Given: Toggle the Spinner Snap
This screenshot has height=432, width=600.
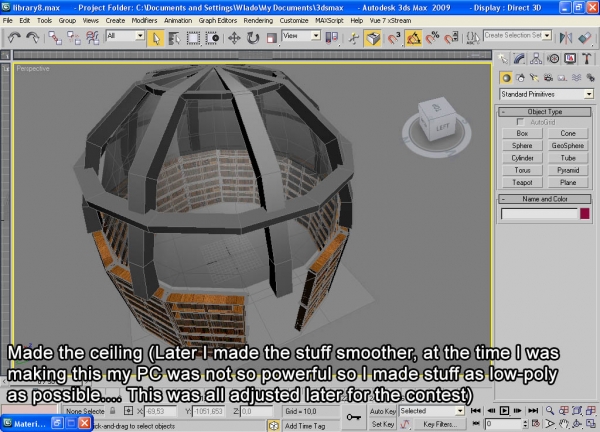Looking at the screenshot, I should [x=452, y=38].
